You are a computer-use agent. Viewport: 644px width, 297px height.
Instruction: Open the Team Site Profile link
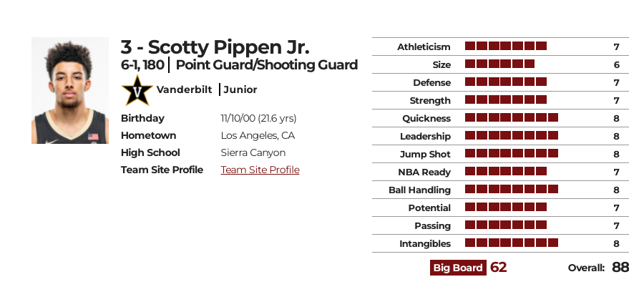260,170
